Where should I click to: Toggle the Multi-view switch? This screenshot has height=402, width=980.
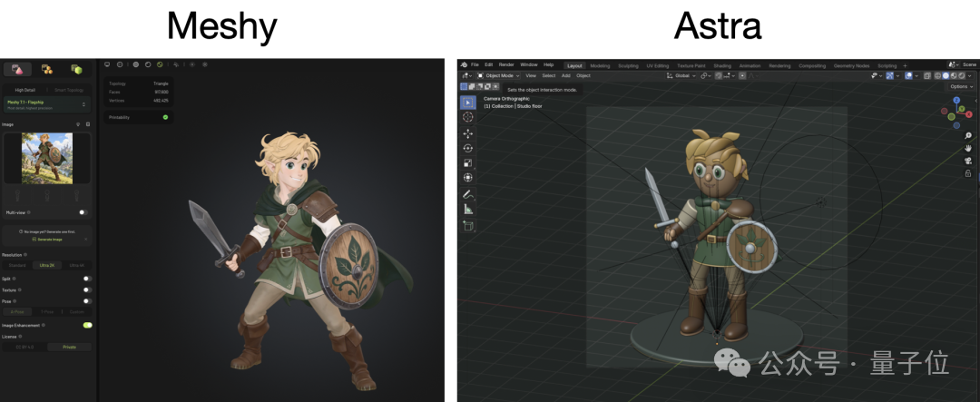tap(83, 212)
